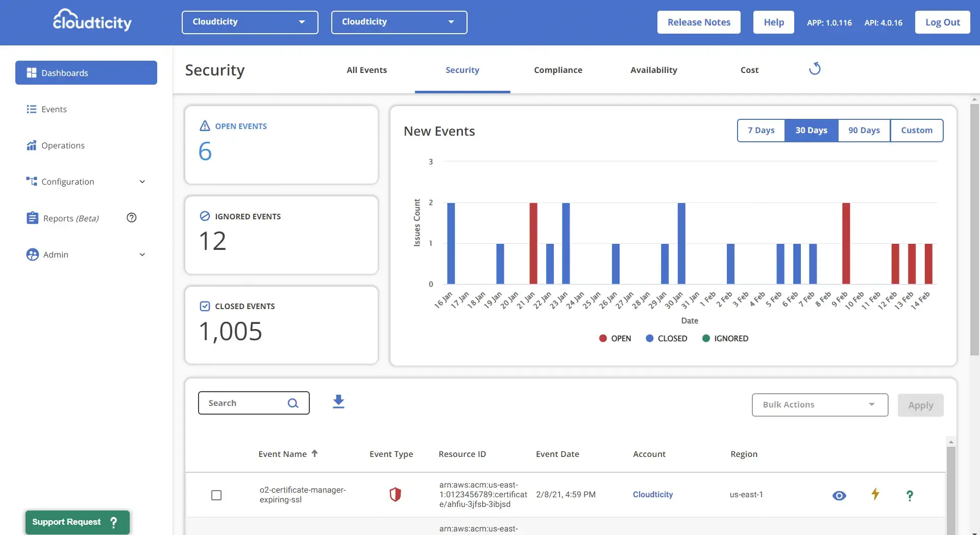
Task: Switch to the Security tab
Action: tap(462, 70)
